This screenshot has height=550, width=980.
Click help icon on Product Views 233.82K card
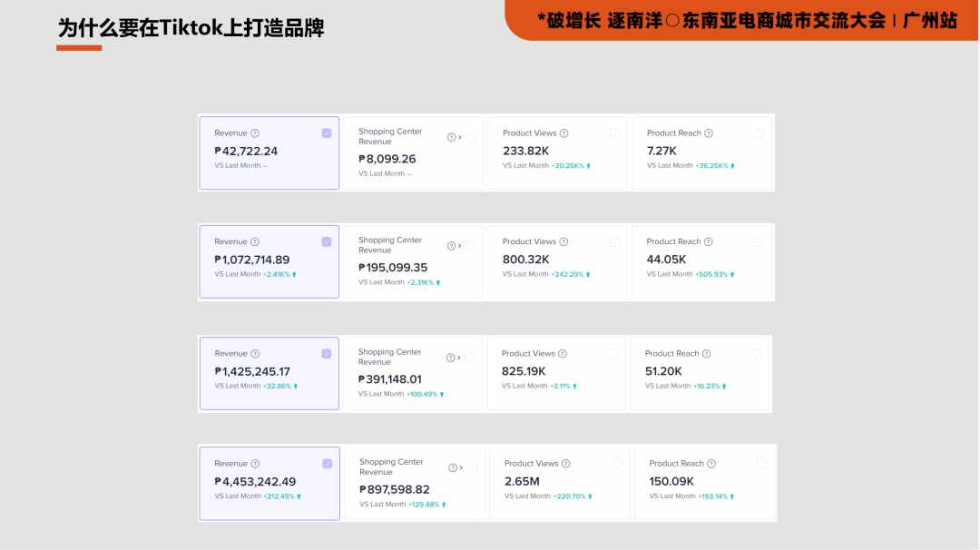pyautogui.click(x=563, y=133)
